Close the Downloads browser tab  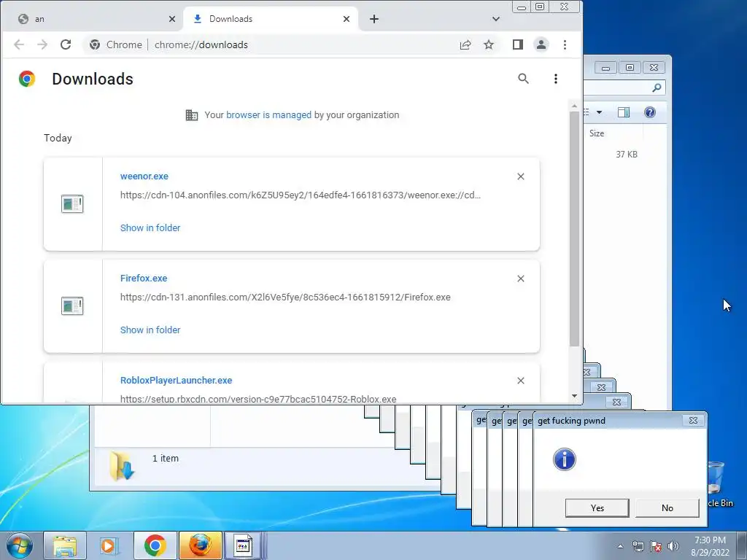click(x=347, y=19)
